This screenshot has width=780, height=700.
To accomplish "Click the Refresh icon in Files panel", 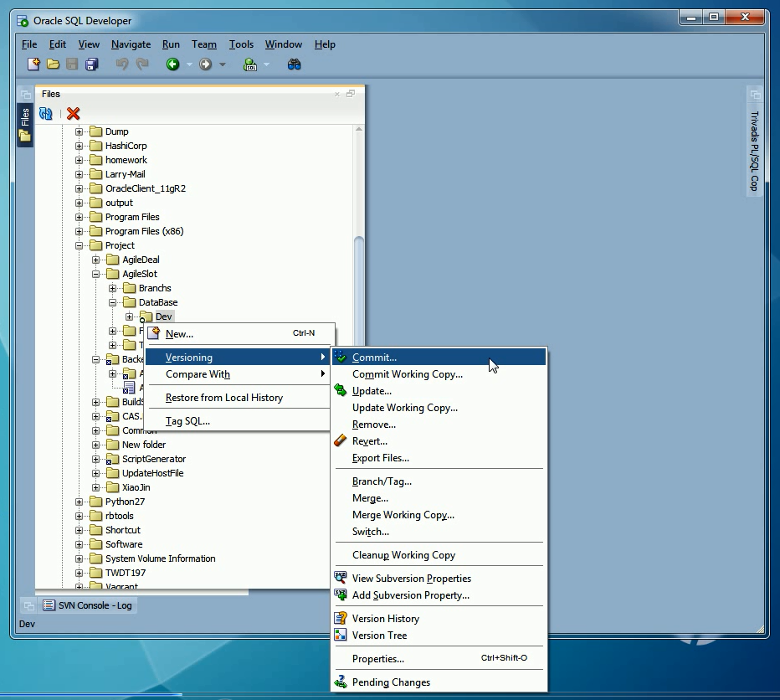I will coord(46,114).
